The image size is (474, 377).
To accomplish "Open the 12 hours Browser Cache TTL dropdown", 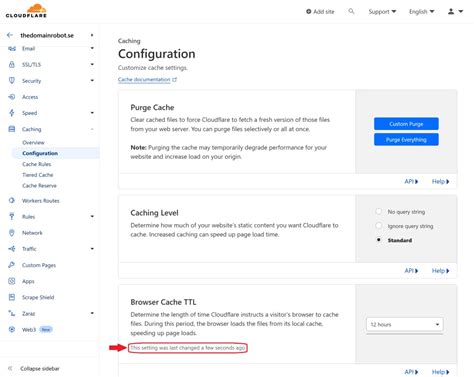I will click(405, 324).
